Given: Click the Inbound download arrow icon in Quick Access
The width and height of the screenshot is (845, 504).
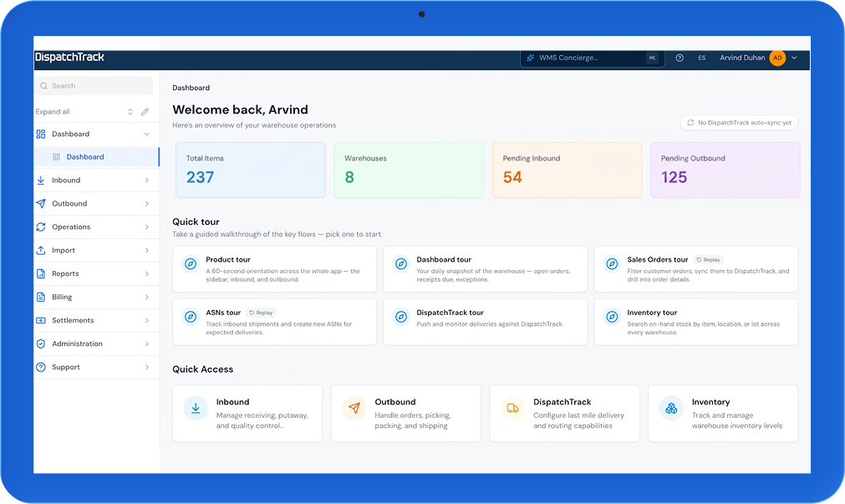Looking at the screenshot, I should click(196, 408).
